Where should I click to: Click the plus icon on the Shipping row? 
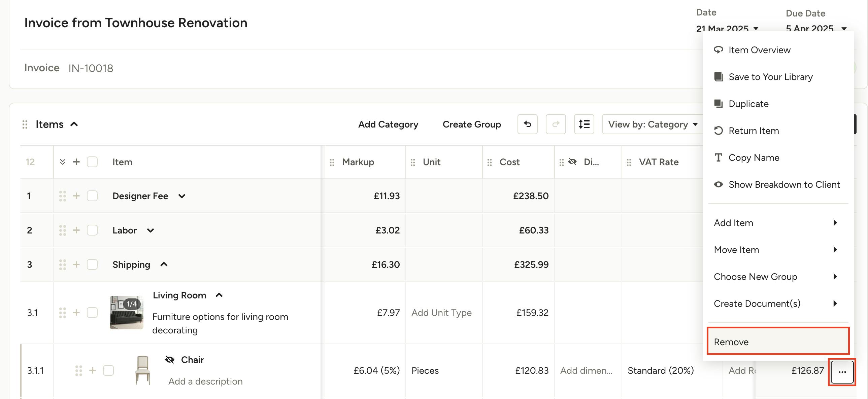(x=76, y=264)
